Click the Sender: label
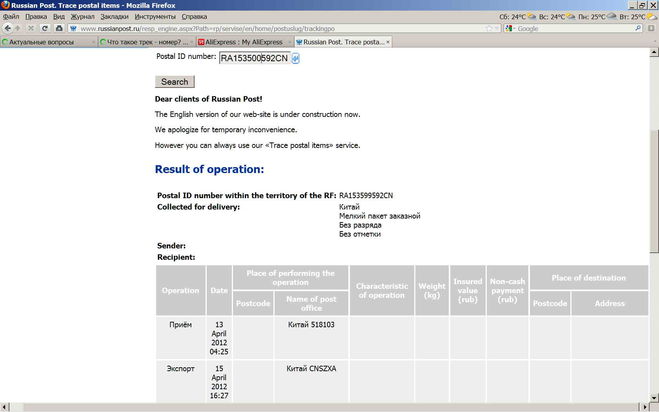 171,246
